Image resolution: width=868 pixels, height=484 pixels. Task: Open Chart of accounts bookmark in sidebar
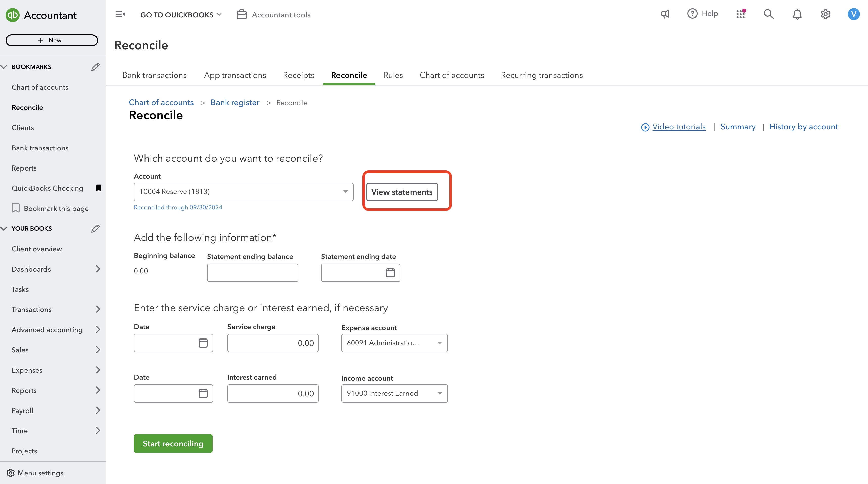pos(40,87)
